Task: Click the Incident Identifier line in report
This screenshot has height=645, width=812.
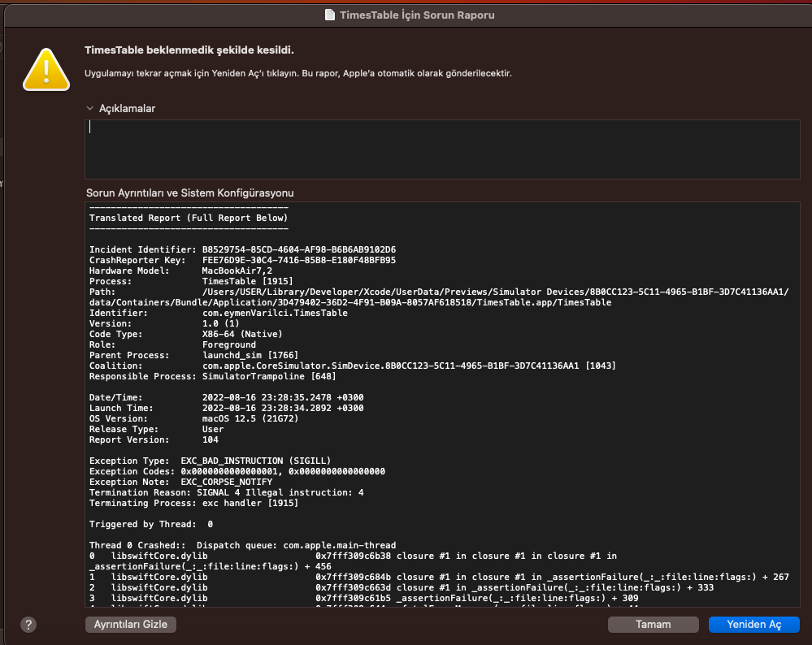Action: click(x=242, y=249)
